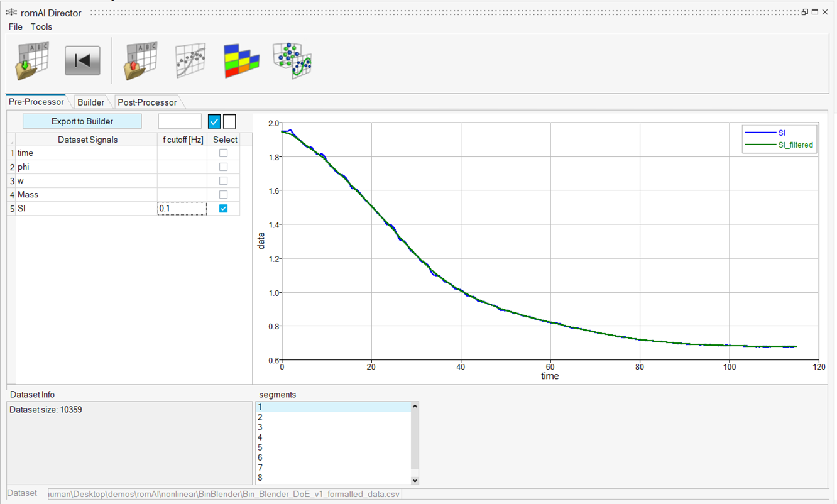Screen dimensions: 837x504
Task: Tick the Select checkbox for time
Action: (223, 153)
